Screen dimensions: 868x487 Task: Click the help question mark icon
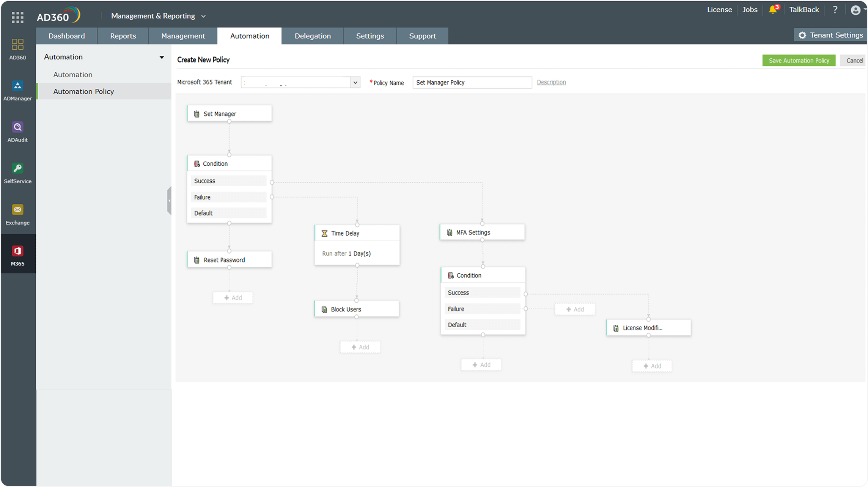coord(835,10)
